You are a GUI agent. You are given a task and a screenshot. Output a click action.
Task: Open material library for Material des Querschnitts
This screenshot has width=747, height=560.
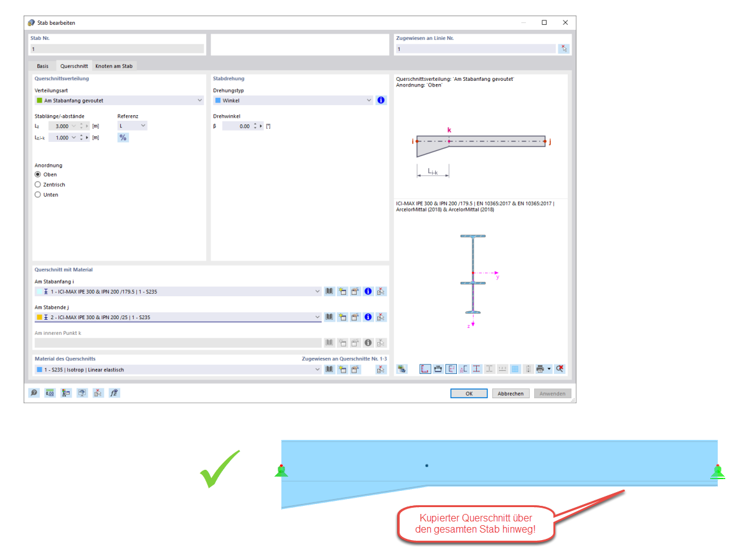[x=329, y=370]
